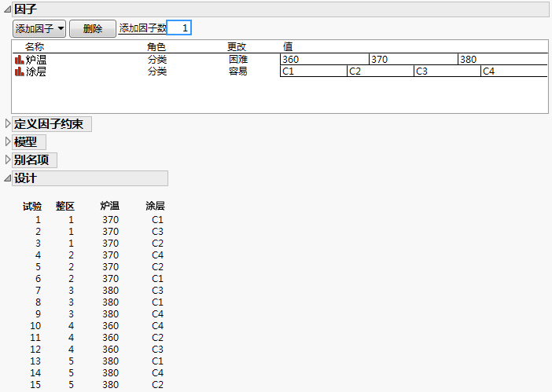This screenshot has height=392, width=552.
Task: Select the 炉温 factor name
Action: [36, 60]
